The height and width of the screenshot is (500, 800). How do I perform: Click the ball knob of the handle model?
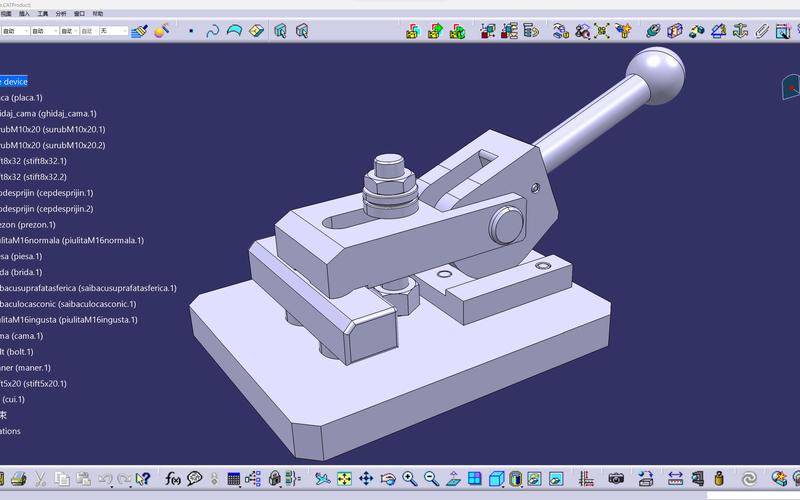[655, 76]
